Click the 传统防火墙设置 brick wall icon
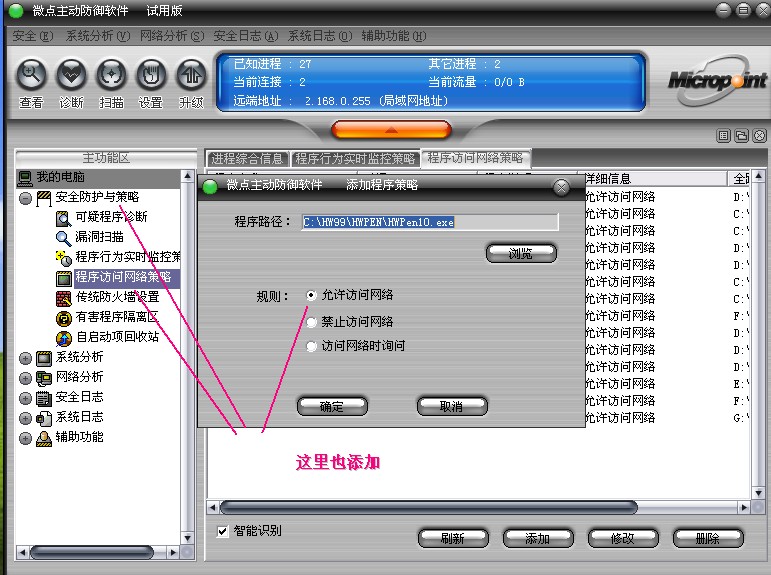 pyautogui.click(x=63, y=298)
